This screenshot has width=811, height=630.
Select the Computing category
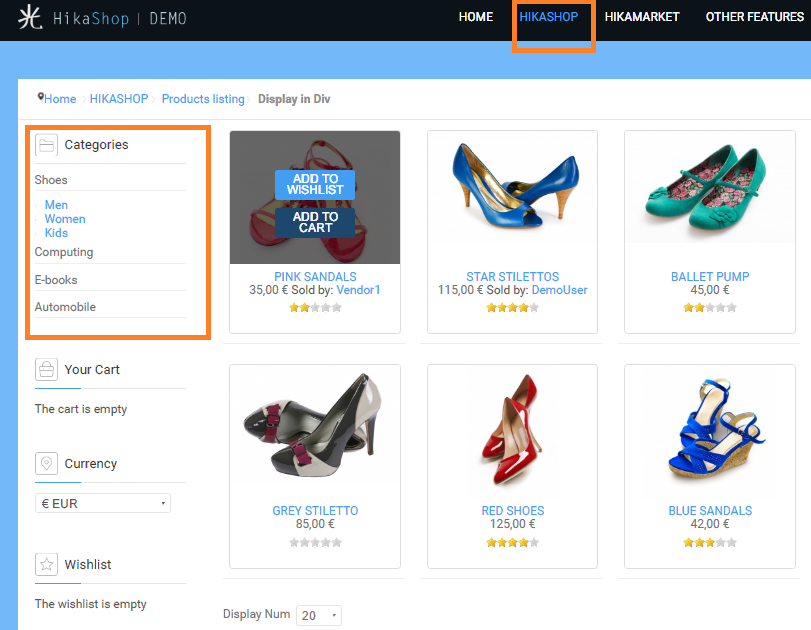(x=64, y=252)
